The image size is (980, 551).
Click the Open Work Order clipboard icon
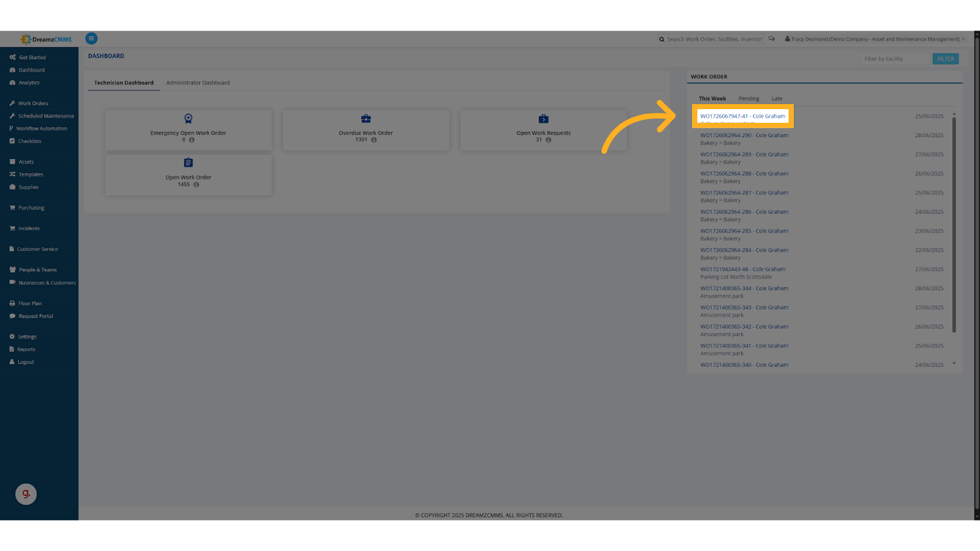pos(188,163)
